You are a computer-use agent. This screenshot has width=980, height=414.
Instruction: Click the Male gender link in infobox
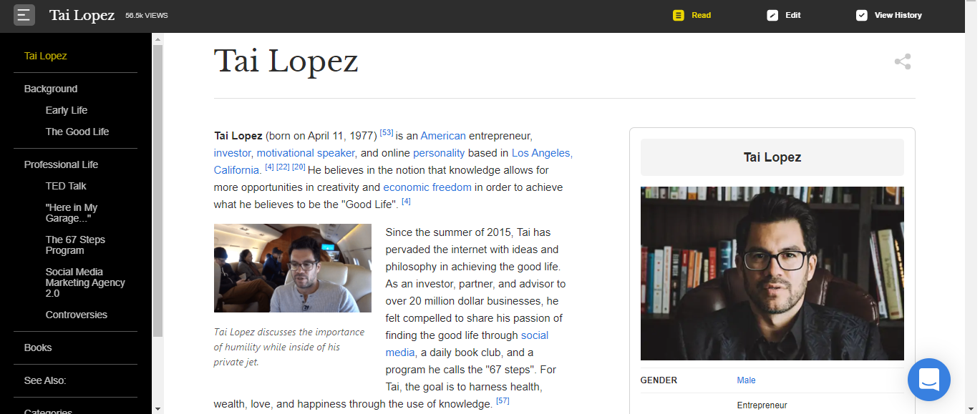coord(746,380)
